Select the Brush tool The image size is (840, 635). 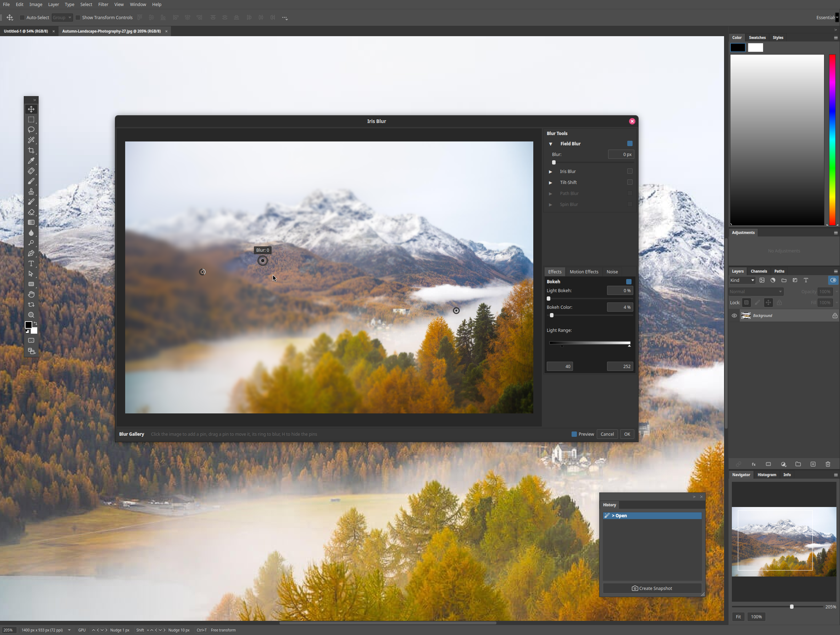[31, 181]
